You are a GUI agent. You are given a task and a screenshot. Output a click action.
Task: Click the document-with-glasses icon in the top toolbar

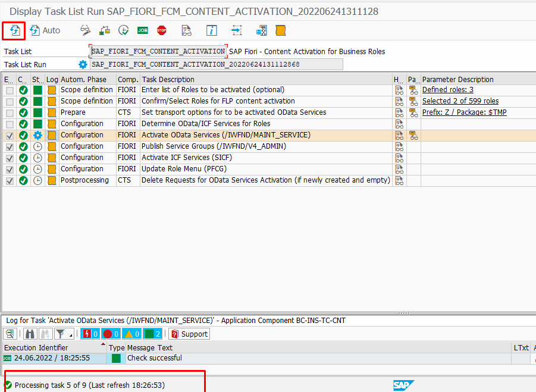click(x=187, y=31)
